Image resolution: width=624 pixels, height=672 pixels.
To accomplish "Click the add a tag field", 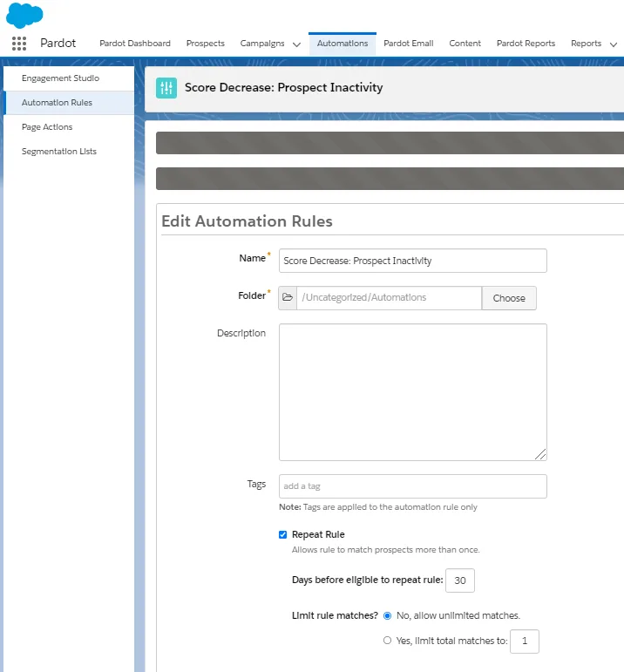I will click(x=413, y=486).
